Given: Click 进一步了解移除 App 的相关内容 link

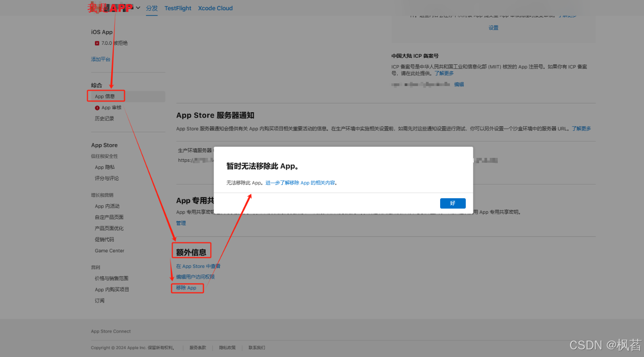Looking at the screenshot, I should (x=300, y=183).
